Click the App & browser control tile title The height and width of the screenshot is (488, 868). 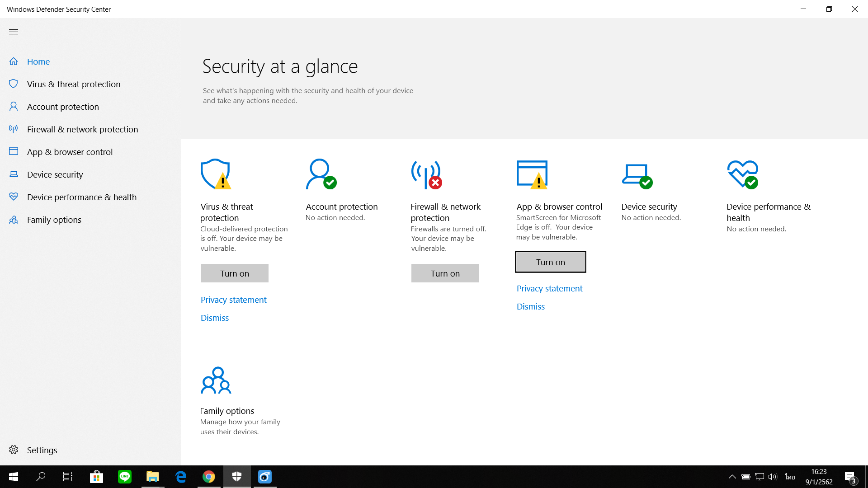click(x=559, y=206)
